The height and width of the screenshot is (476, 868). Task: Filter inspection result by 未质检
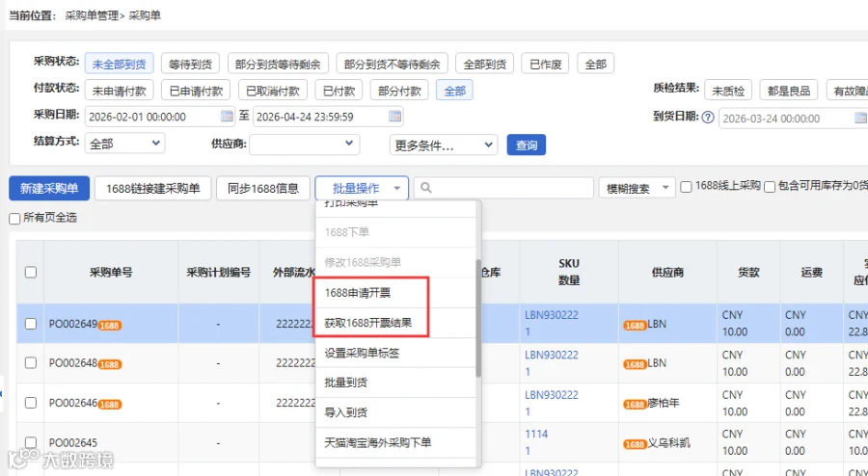click(x=728, y=91)
